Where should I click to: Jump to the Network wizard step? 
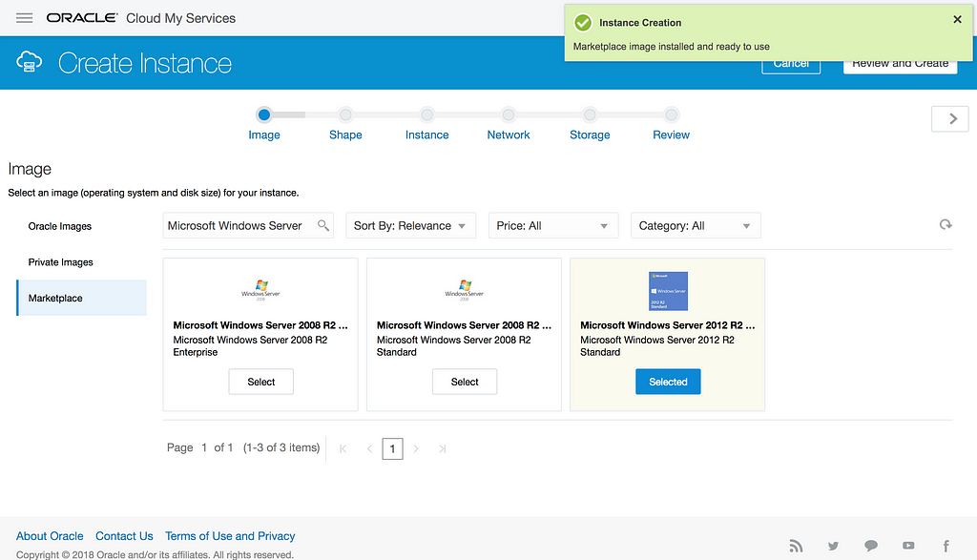[509, 124]
